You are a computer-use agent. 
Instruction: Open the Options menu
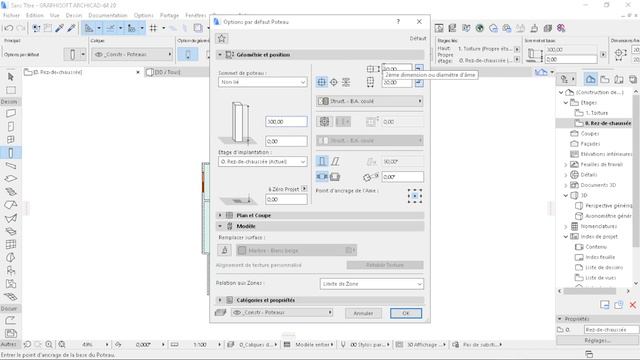144,15
